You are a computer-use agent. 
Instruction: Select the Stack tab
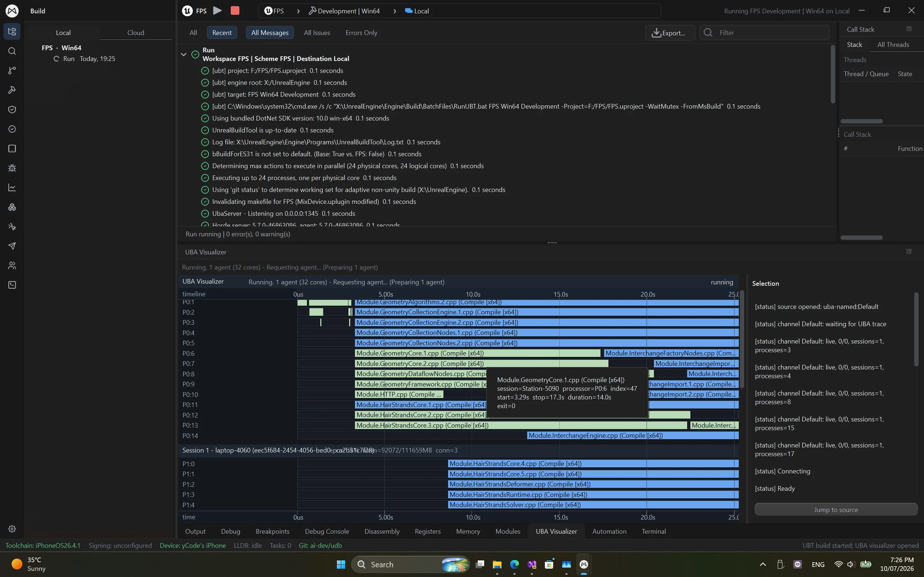[x=855, y=45]
